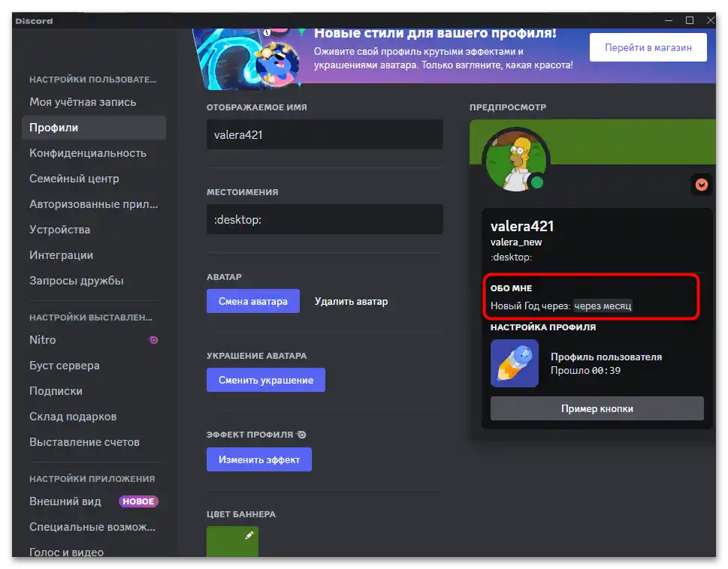This screenshot has width=728, height=569.
Task: Open Выставление счетов section
Action: pyautogui.click(x=94, y=442)
